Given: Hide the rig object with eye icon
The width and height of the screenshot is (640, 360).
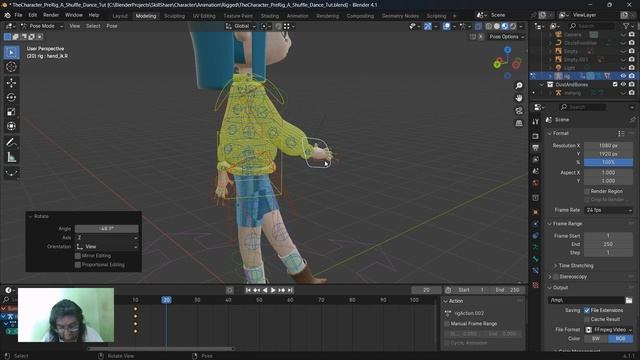Looking at the screenshot, I should point(623,76).
